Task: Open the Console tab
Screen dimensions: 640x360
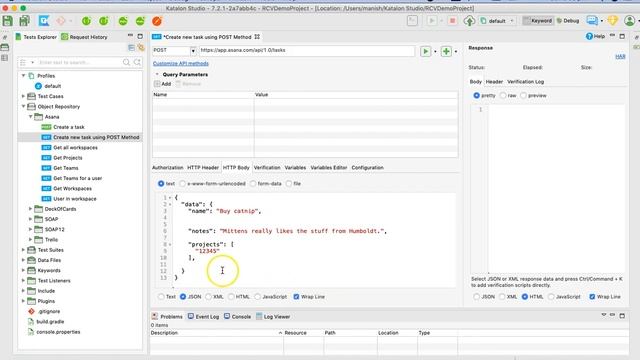Action: 238,317
